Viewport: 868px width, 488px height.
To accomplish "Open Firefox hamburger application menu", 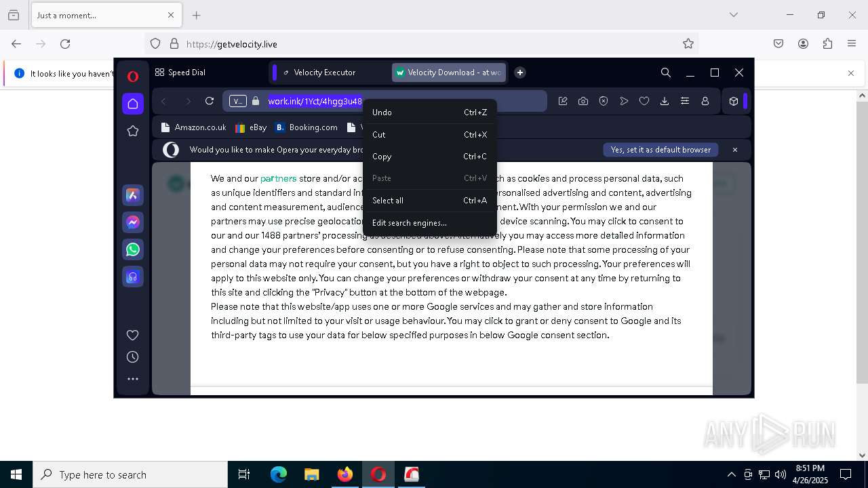I will click(x=852, y=44).
